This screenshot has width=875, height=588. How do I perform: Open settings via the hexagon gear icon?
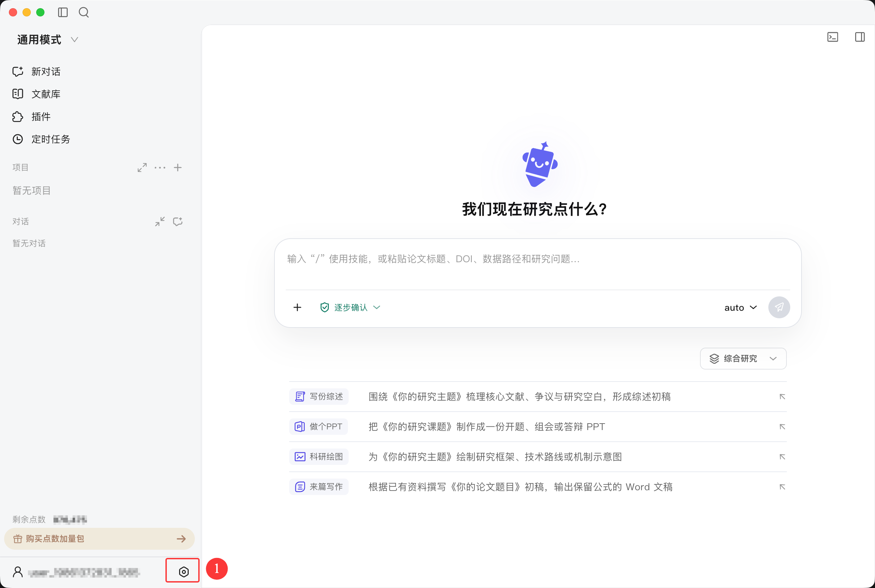pyautogui.click(x=184, y=572)
